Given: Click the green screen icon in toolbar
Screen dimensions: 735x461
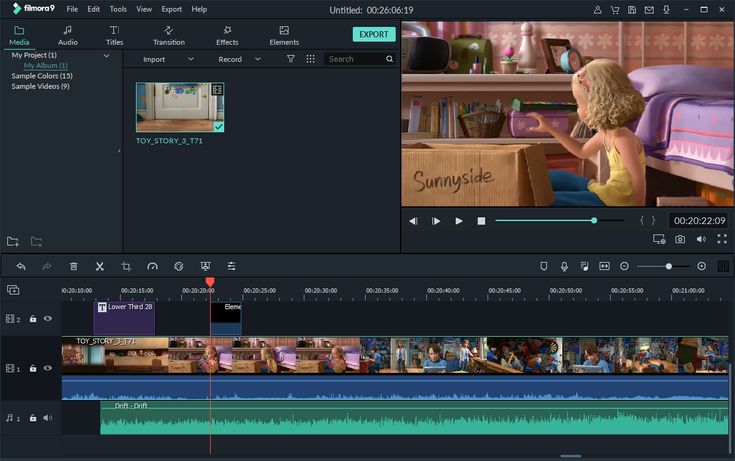Looking at the screenshot, I should [x=205, y=266].
